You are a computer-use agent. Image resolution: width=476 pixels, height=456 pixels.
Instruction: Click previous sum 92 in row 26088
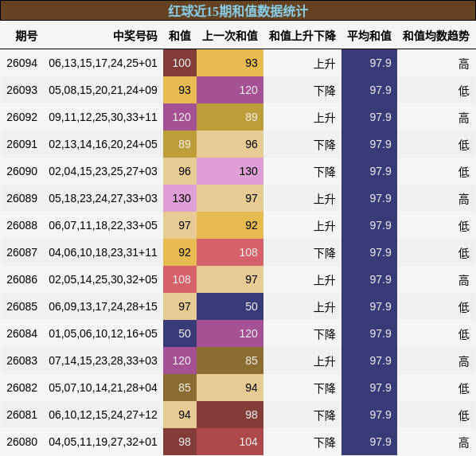[230, 225]
